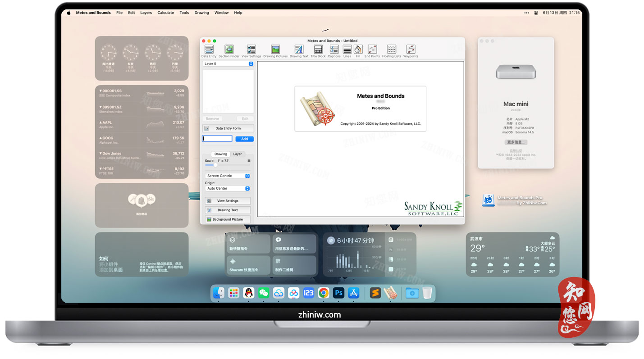644x359 pixels.
Task: Open the Title Block tool
Action: click(318, 51)
